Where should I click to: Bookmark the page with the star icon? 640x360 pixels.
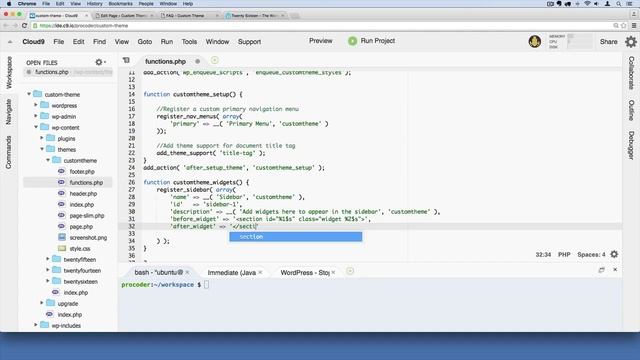click(624, 25)
